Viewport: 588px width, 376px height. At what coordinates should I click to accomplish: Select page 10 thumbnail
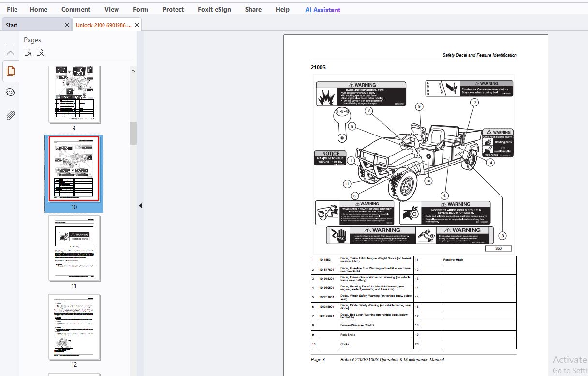coord(74,168)
